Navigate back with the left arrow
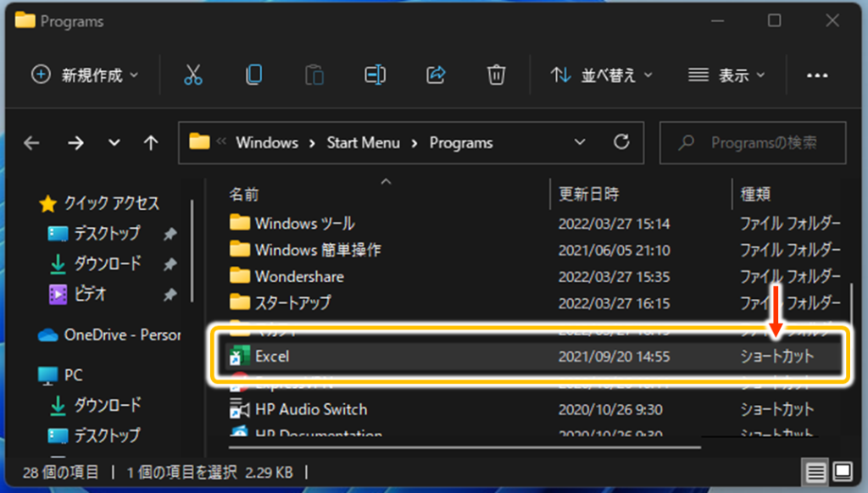The width and height of the screenshot is (868, 493). pos(32,143)
